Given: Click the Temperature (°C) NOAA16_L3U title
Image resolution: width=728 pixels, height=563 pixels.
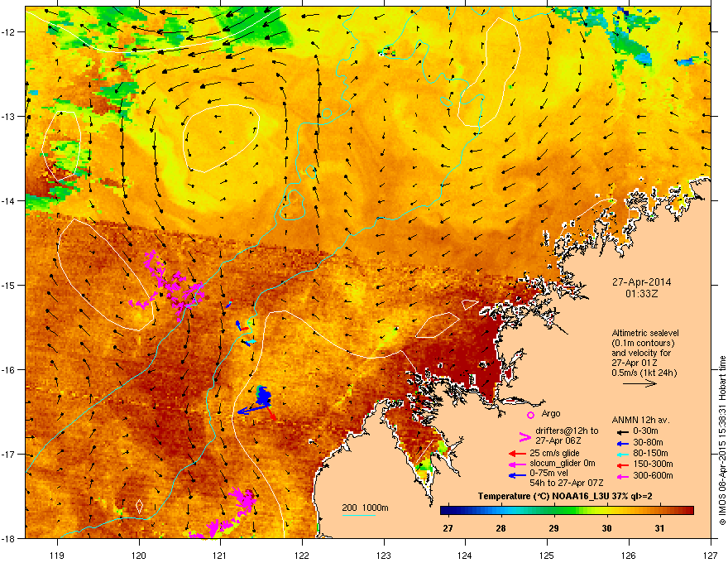Looking at the screenshot, I should [x=565, y=496].
